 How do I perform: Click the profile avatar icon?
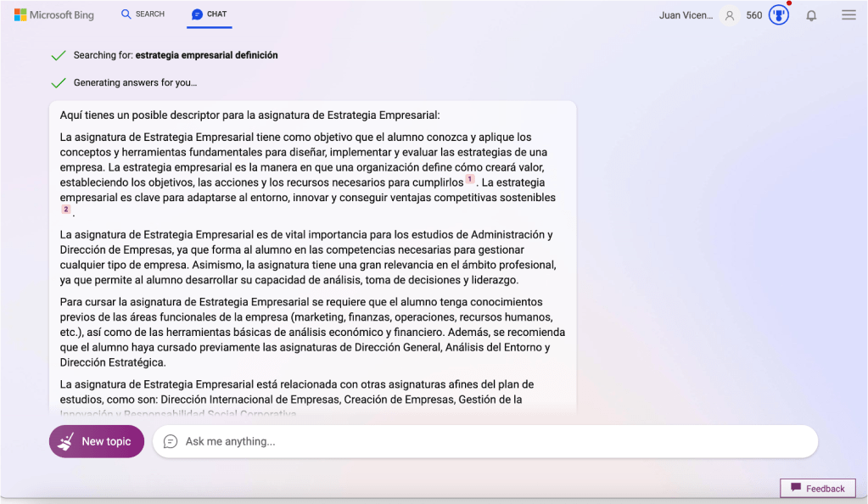729,15
